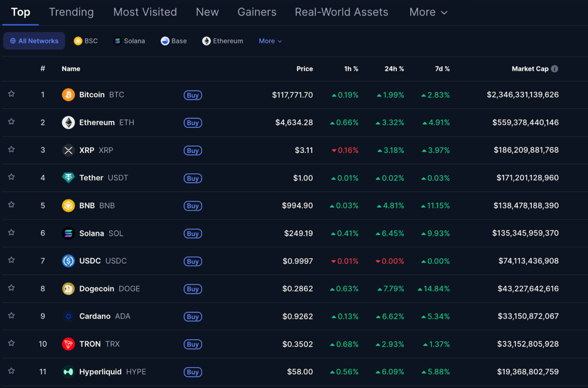
Task: Open the Bitcoin BTC name link
Action: (x=101, y=95)
